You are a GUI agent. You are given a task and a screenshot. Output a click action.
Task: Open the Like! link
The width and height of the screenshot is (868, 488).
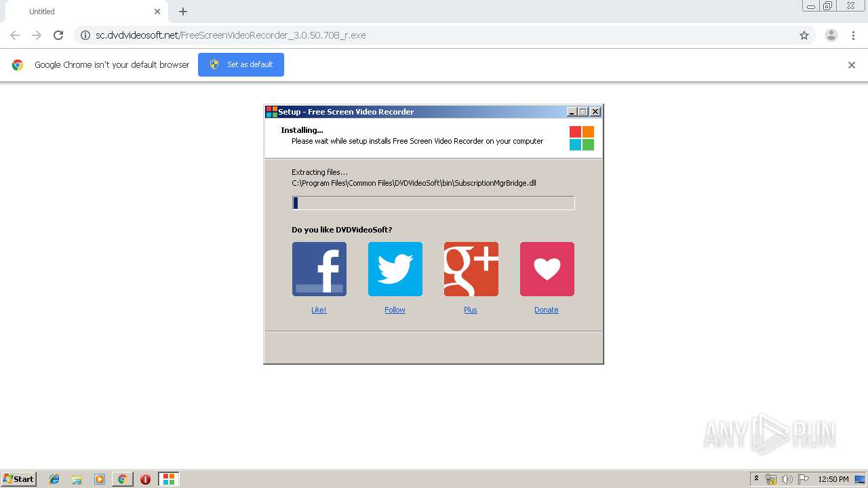tap(319, 310)
